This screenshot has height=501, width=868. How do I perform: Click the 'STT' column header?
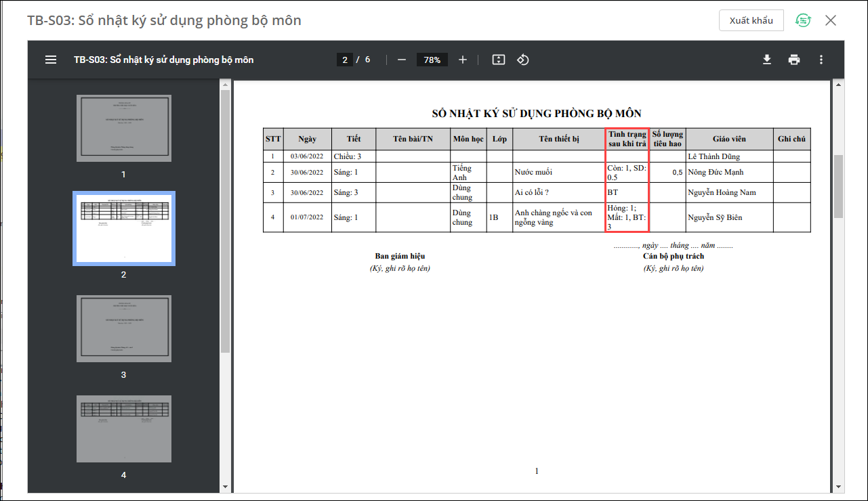point(273,139)
